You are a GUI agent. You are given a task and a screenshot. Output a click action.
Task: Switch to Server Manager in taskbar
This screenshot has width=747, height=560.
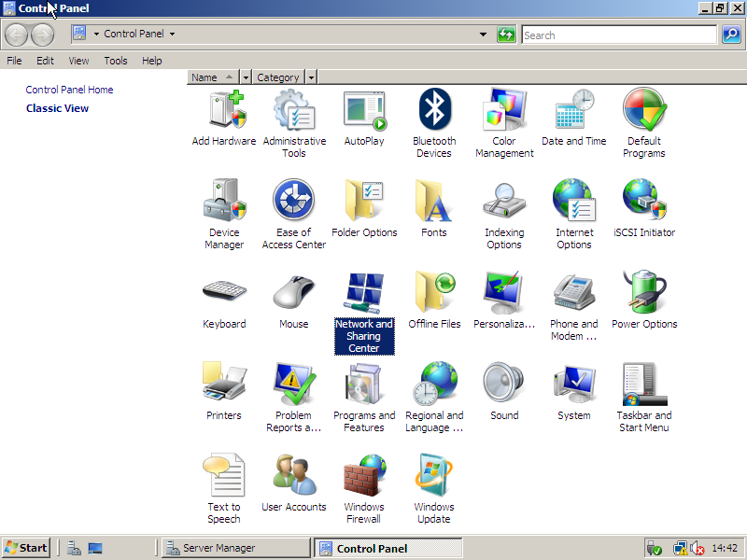pyautogui.click(x=235, y=548)
